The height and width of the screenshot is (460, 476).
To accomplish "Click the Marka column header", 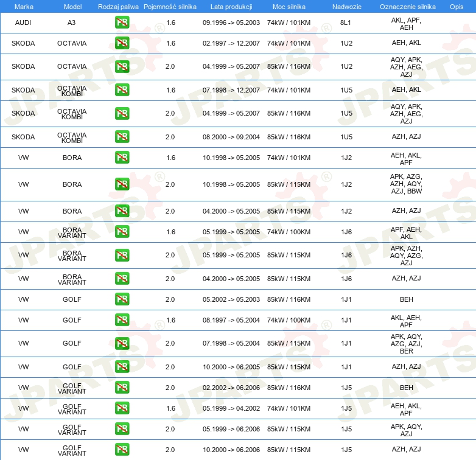I will 24,7.
